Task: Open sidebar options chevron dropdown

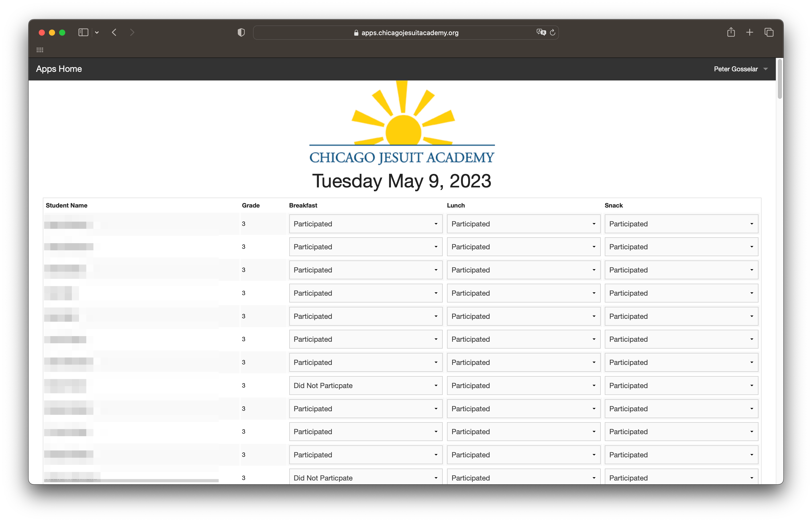Action: [x=97, y=33]
